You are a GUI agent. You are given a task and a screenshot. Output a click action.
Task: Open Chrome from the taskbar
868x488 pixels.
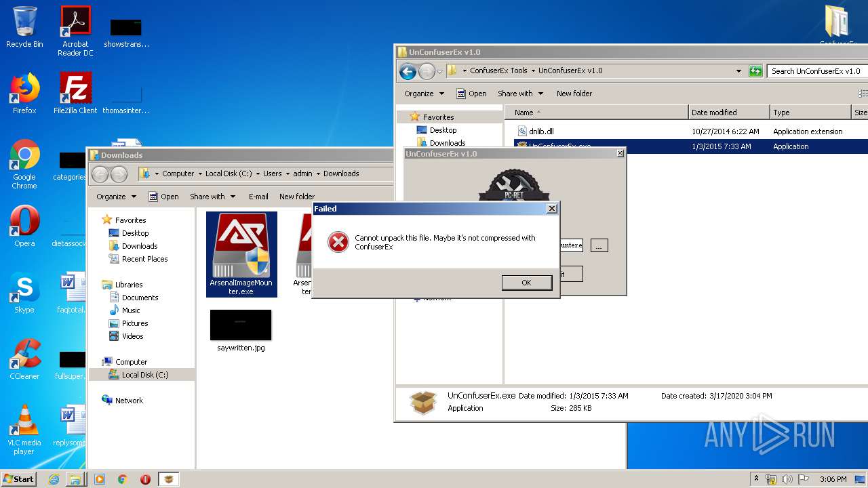pyautogui.click(x=123, y=479)
